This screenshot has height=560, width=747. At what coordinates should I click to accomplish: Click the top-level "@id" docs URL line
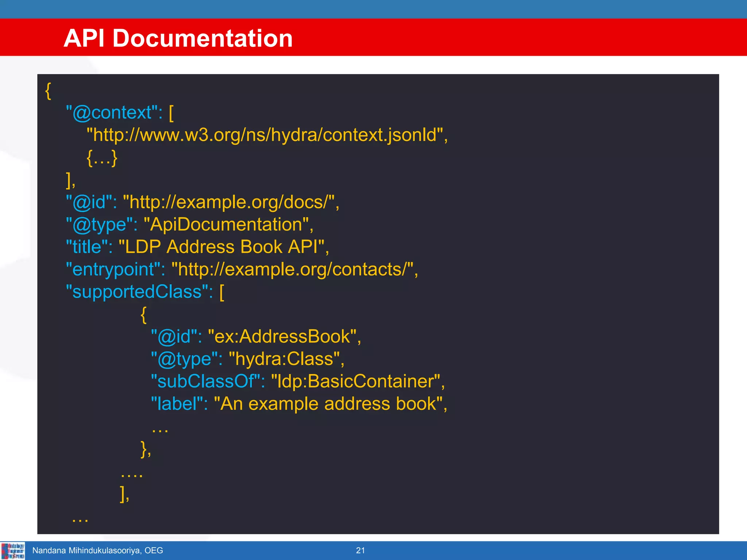(202, 202)
